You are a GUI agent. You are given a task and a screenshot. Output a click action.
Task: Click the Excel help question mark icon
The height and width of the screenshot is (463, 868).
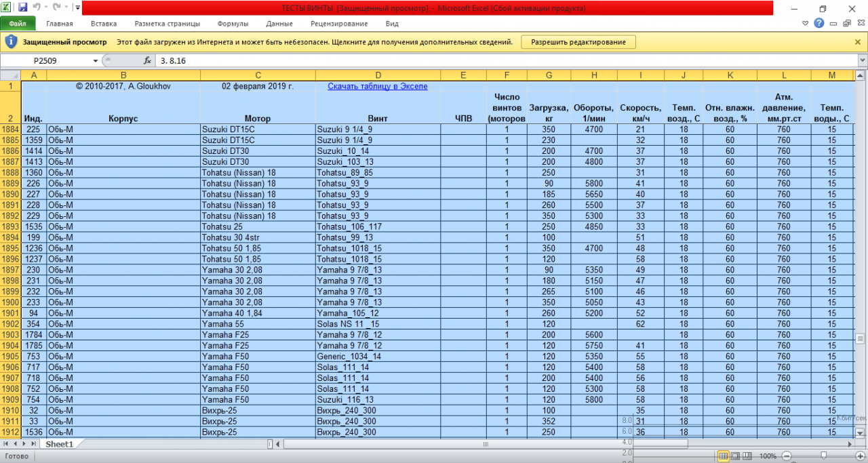(x=819, y=23)
